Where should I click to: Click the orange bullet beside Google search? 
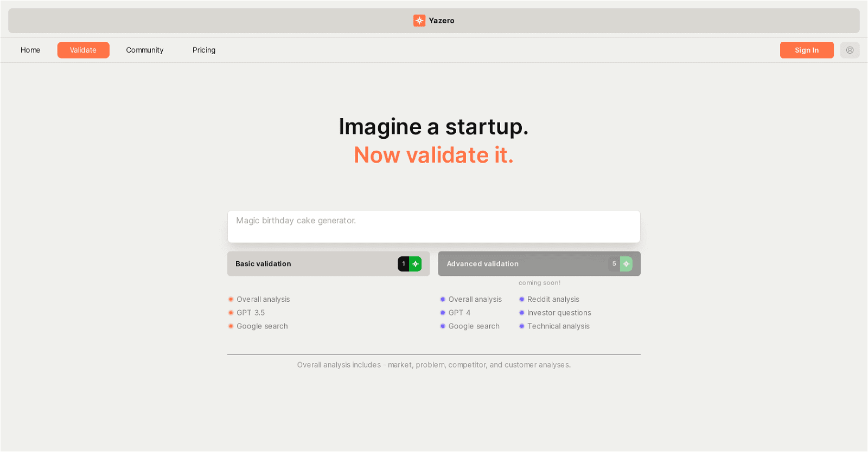pyautogui.click(x=231, y=326)
